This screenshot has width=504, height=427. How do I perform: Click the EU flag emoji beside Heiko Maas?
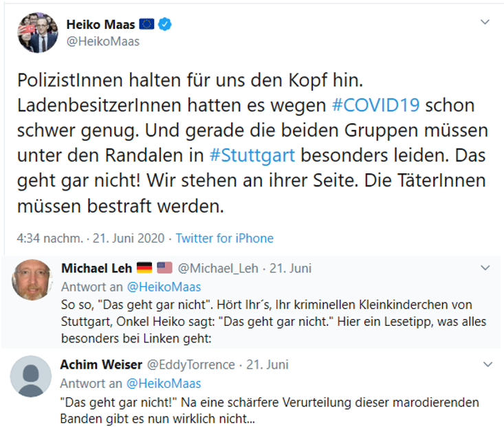click(x=147, y=25)
